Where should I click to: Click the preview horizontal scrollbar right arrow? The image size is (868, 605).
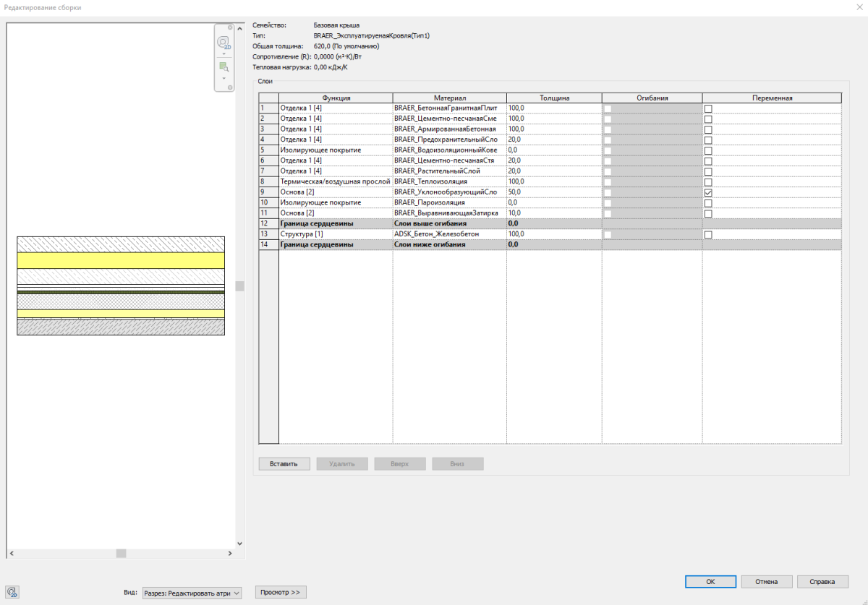pos(230,553)
